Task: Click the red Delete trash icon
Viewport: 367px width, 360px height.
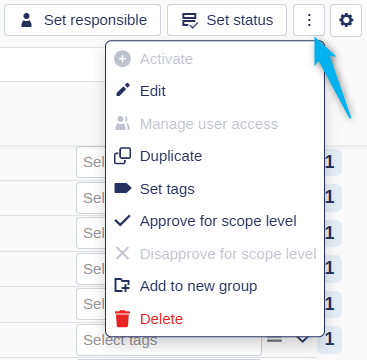Action: 123,319
